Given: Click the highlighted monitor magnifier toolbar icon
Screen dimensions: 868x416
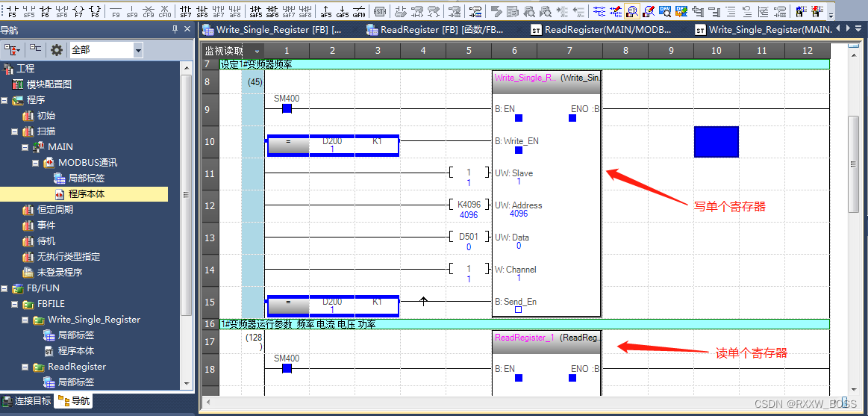Looking at the screenshot, I should (631, 11).
